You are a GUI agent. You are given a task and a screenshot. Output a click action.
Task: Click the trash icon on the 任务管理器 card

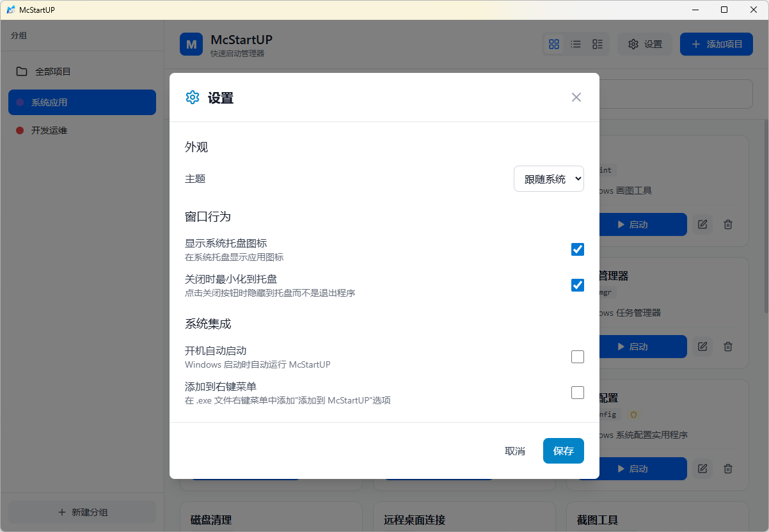pyautogui.click(x=727, y=347)
